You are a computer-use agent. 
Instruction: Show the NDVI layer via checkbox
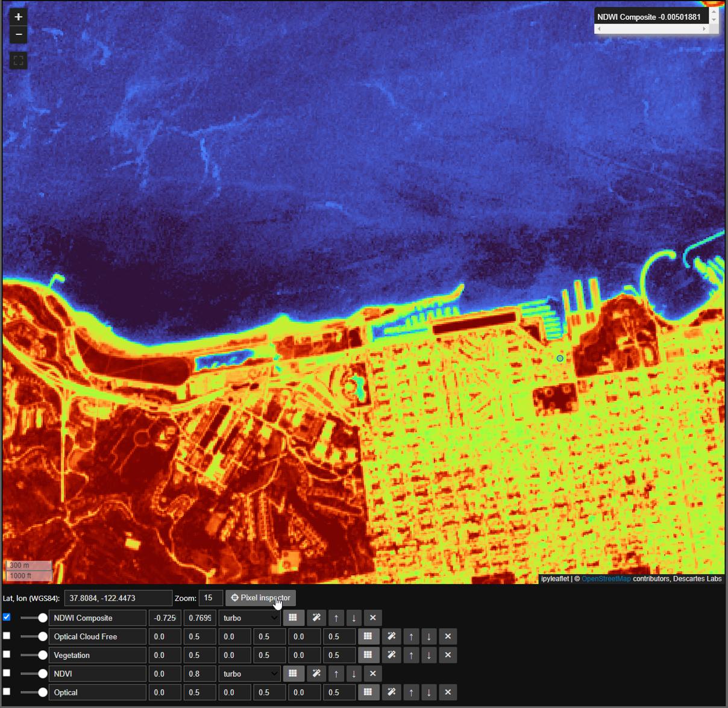[x=7, y=673]
